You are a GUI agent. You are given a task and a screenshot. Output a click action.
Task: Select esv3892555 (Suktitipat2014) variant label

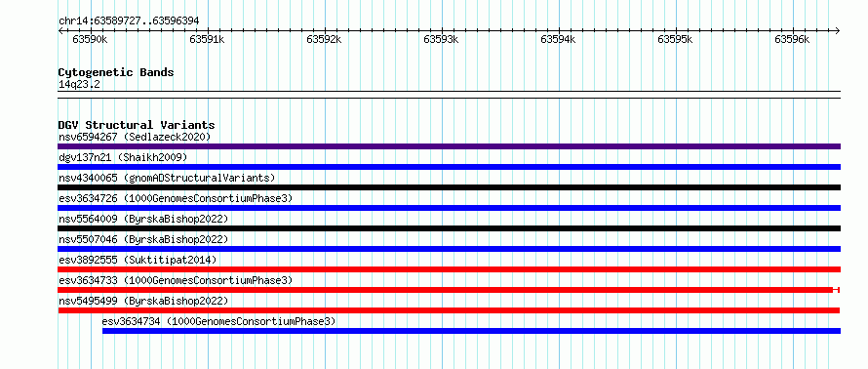point(138,260)
